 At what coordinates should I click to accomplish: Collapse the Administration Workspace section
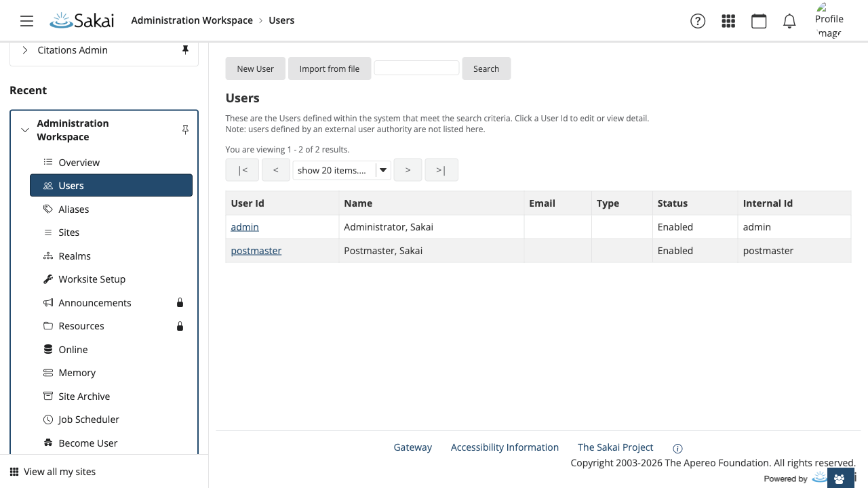[25, 130]
